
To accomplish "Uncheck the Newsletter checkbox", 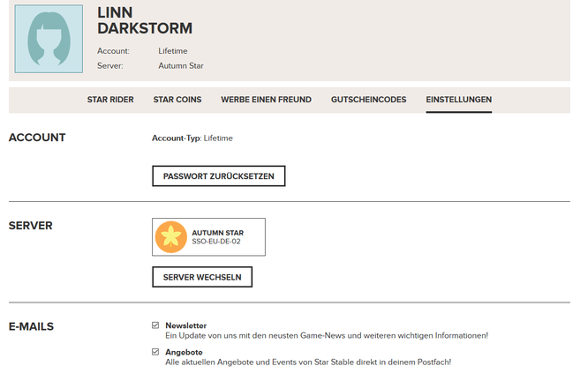I will (x=155, y=325).
